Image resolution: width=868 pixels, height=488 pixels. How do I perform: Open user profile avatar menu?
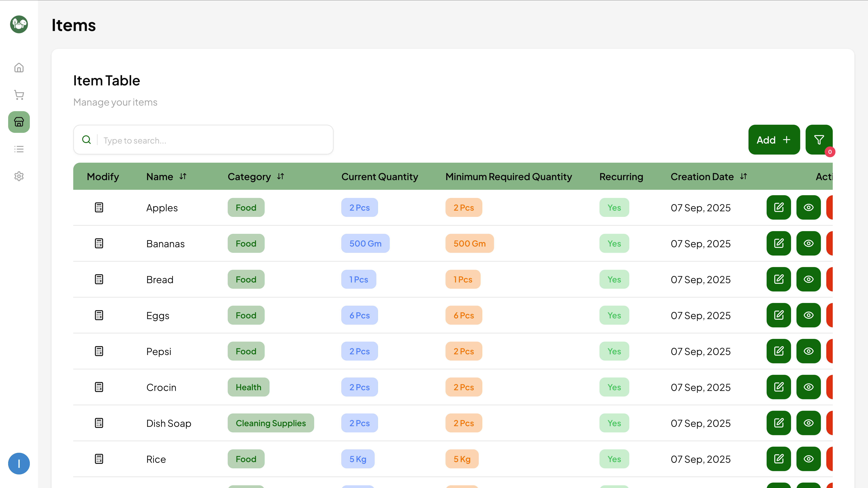click(x=19, y=463)
